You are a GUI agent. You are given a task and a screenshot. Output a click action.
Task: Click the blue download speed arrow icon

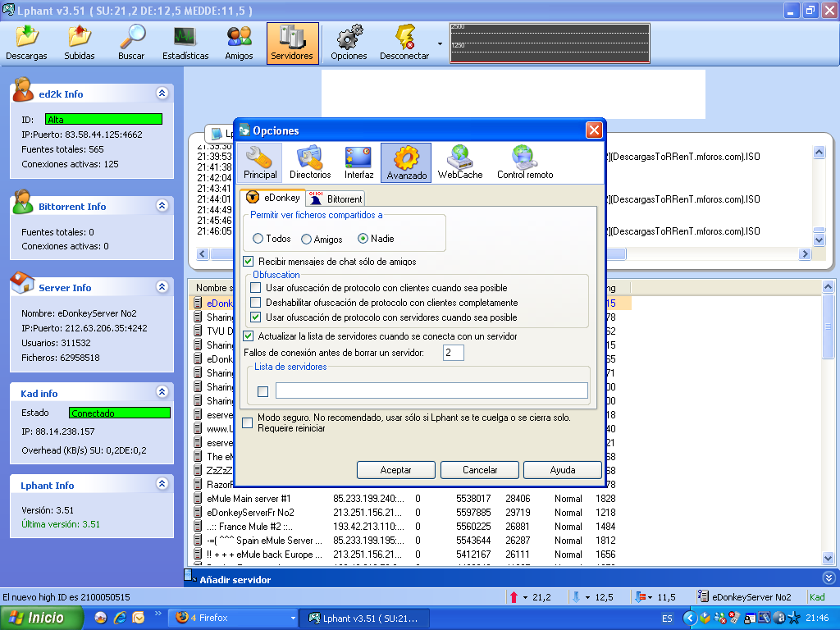click(x=576, y=597)
